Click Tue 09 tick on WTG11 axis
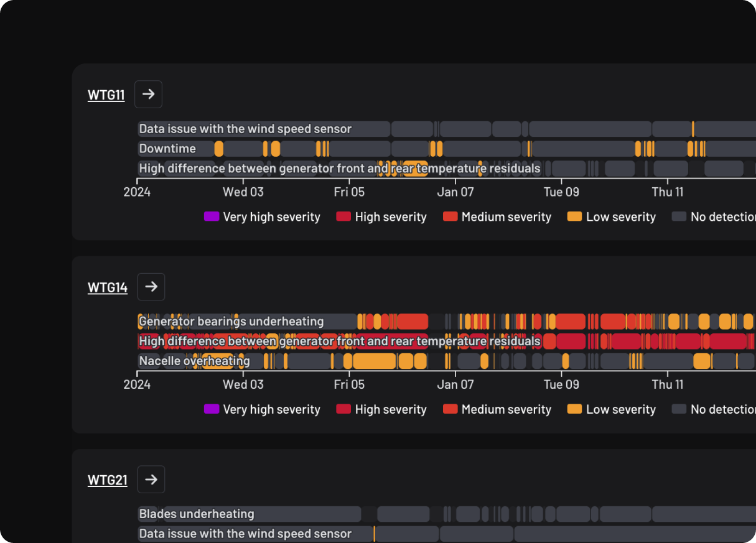This screenshot has width=756, height=543. tap(562, 192)
